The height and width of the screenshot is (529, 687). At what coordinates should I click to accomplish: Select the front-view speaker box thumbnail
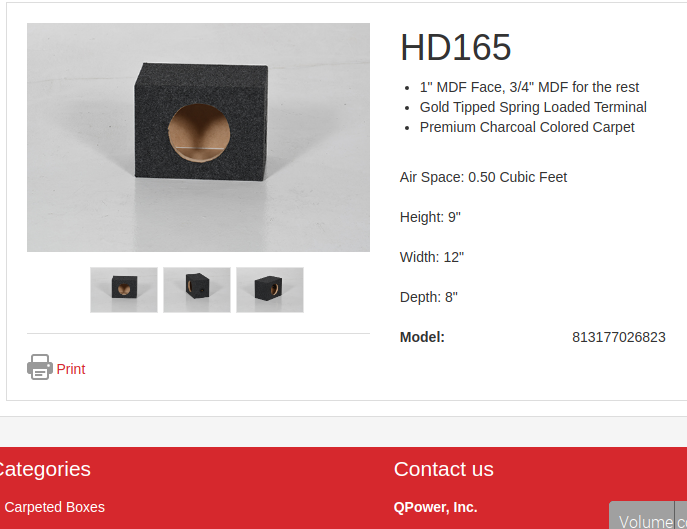(x=124, y=290)
